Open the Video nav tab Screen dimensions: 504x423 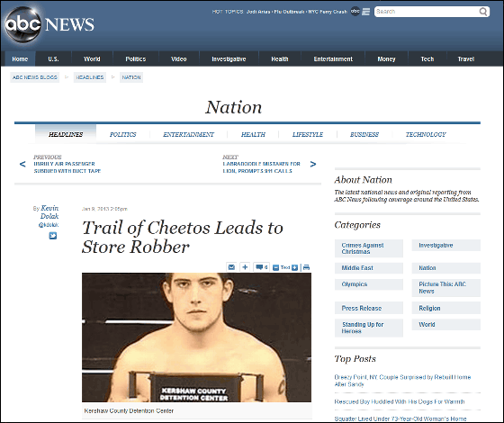[179, 59]
